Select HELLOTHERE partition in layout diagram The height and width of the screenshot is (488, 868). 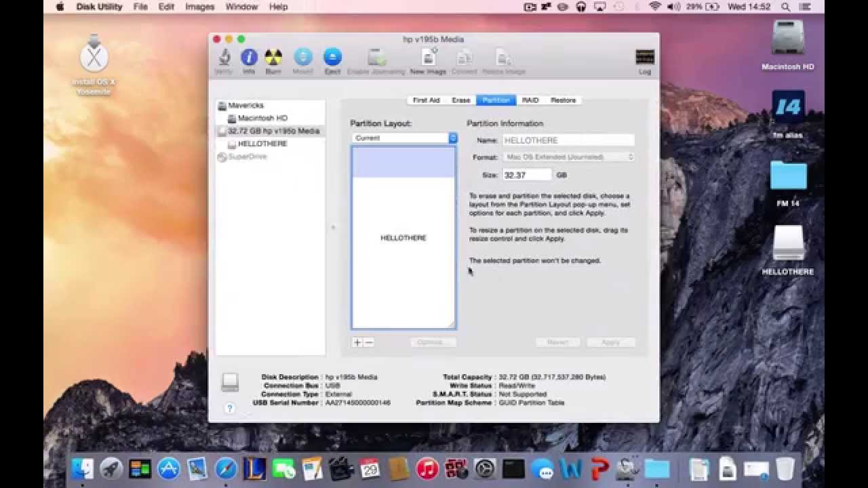(x=403, y=238)
